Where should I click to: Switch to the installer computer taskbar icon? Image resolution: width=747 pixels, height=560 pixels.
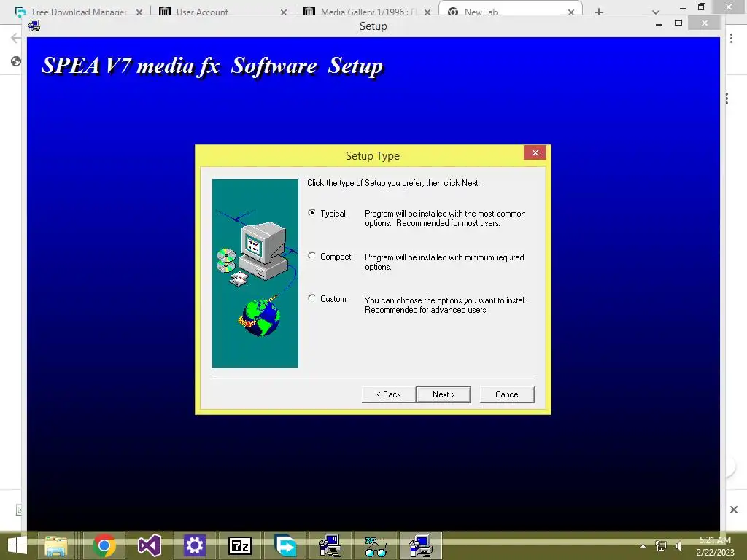pyautogui.click(x=330, y=545)
